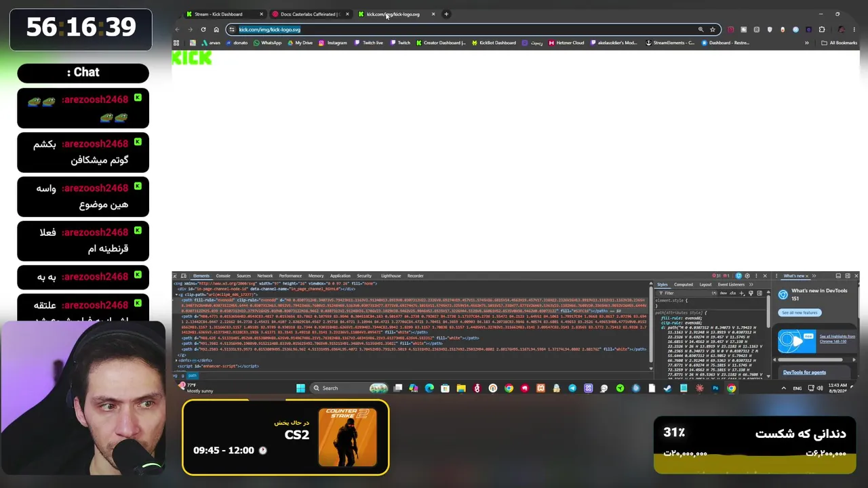Open the DevTools for agents link
Image resolution: width=868 pixels, height=488 pixels.
[804, 373]
